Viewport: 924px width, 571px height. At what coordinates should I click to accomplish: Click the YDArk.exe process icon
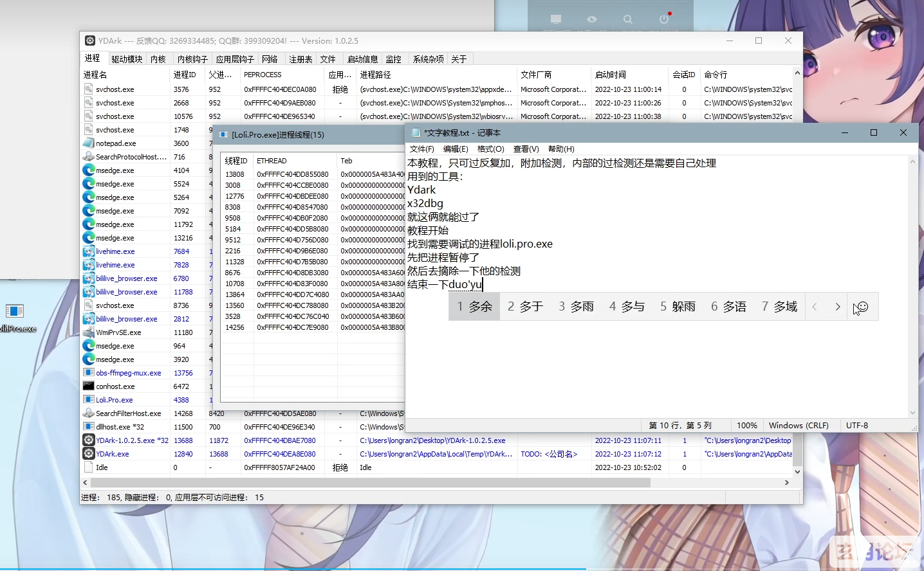click(89, 454)
